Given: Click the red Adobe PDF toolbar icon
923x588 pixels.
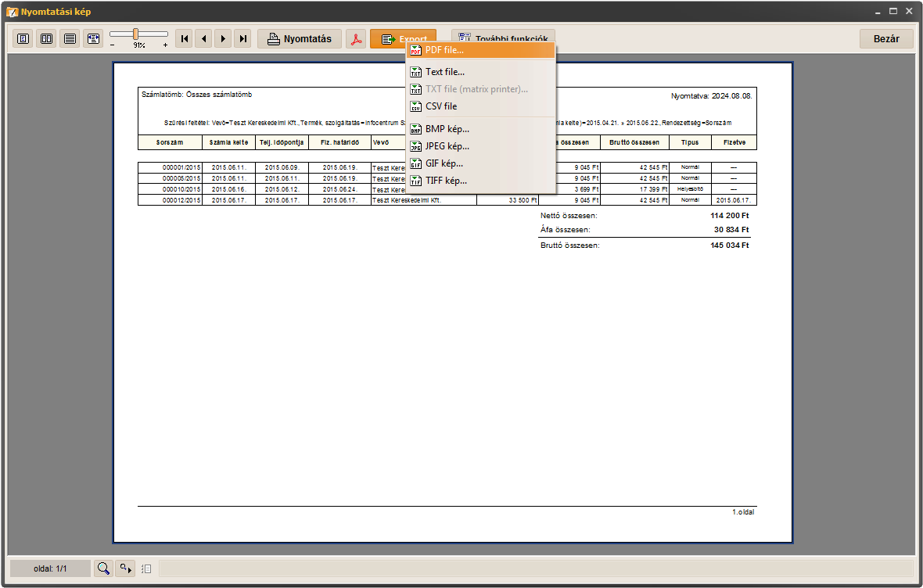Looking at the screenshot, I should [x=356, y=39].
